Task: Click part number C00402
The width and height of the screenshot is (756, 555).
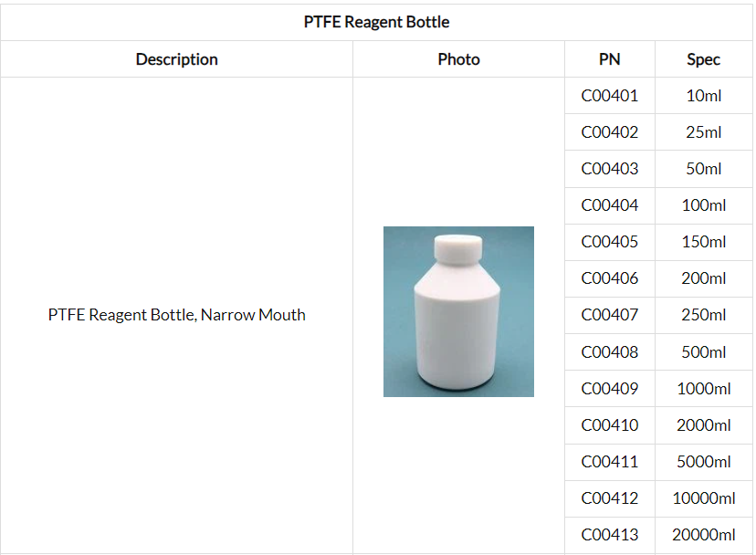Action: click(609, 132)
